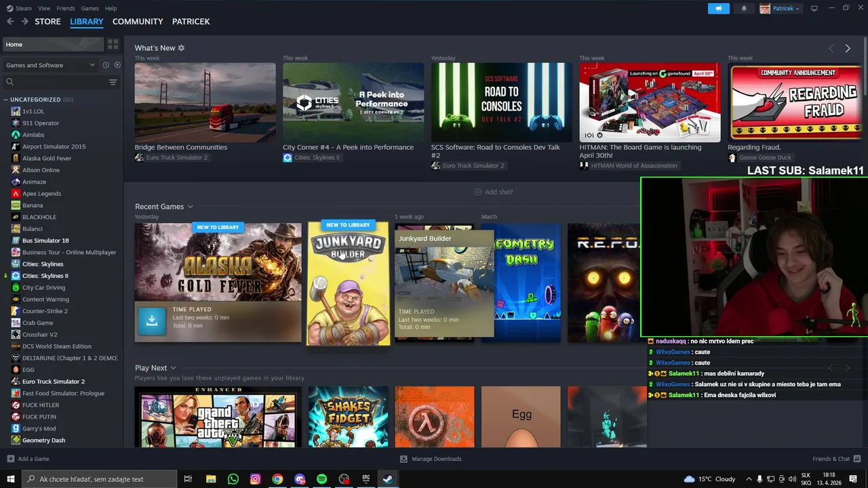Expand the Play Next shelf dropdown
The height and width of the screenshot is (488, 868).
173,368
